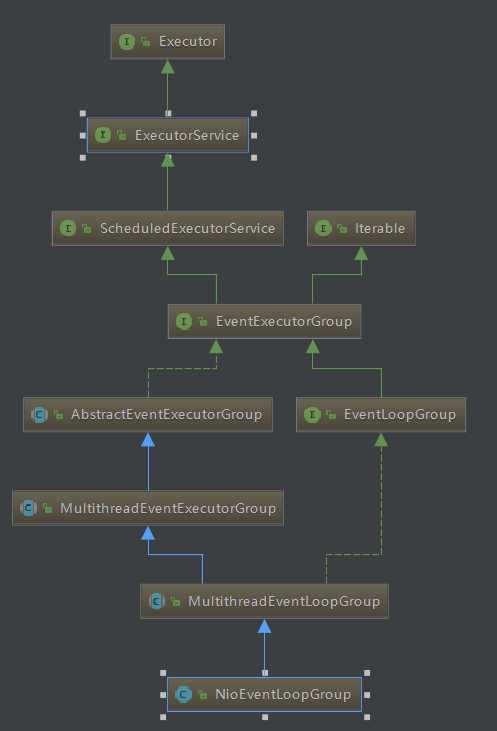
Task: Select the ScheduledExecutorService node
Action: (x=167, y=228)
